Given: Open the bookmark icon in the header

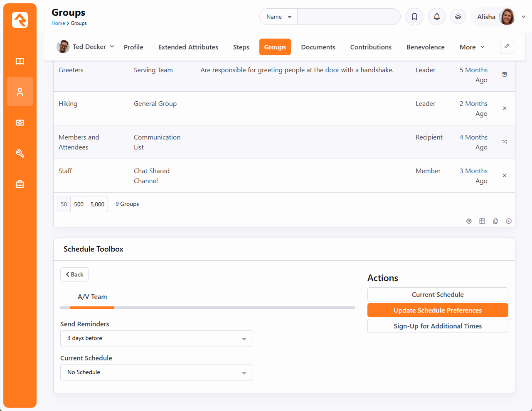Looking at the screenshot, I should (414, 17).
